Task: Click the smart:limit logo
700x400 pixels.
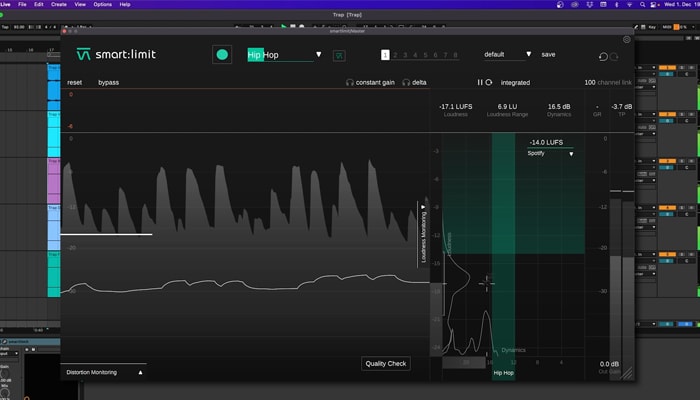Action: pyautogui.click(x=116, y=54)
